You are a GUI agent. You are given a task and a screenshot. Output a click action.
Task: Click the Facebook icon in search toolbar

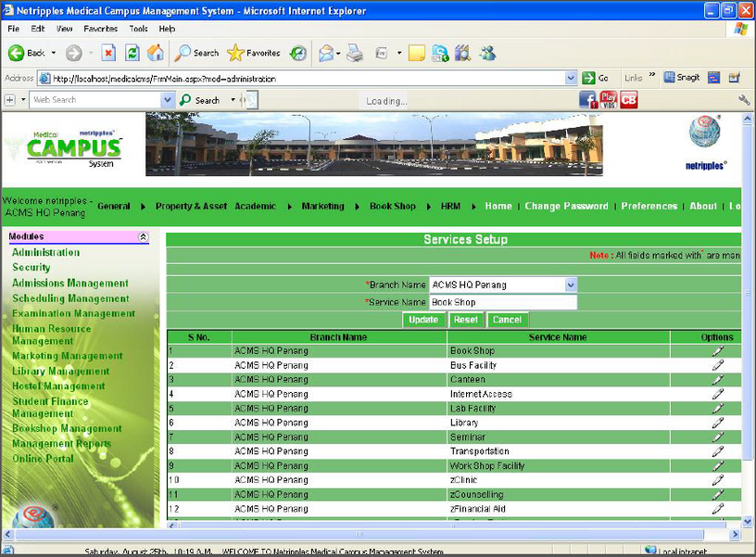[x=587, y=100]
